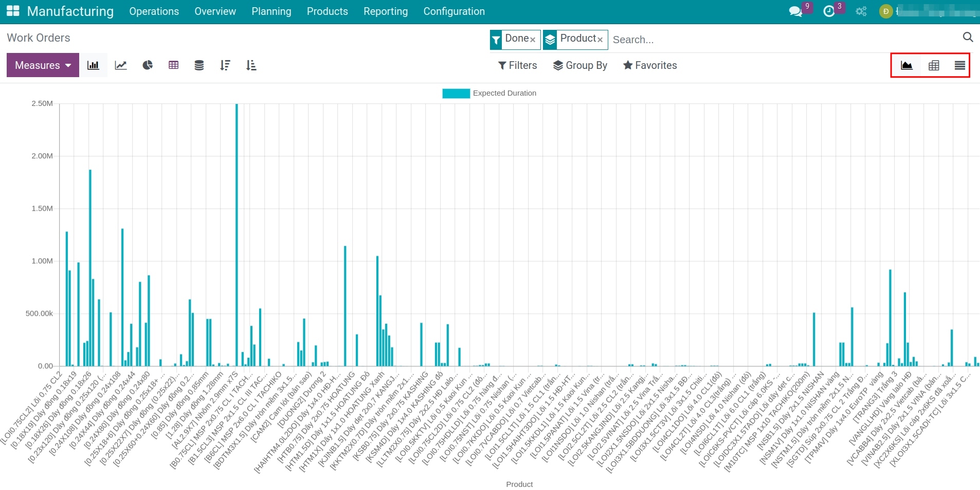The image size is (980, 490).
Task: Click the 0.00 y-axis label
Action: [45, 366]
